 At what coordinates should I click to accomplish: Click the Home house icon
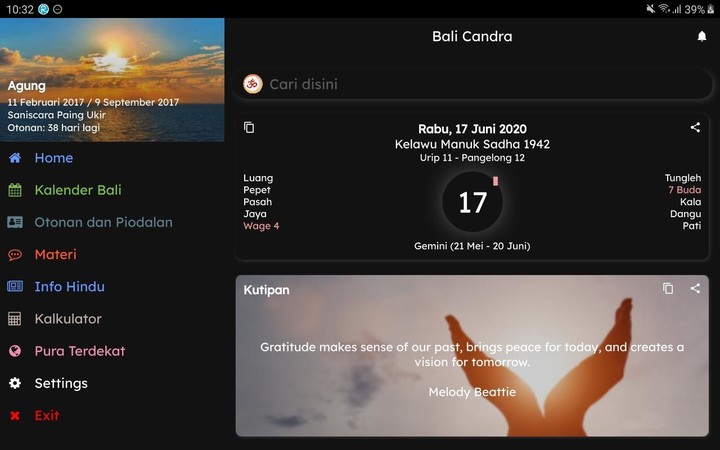15,158
